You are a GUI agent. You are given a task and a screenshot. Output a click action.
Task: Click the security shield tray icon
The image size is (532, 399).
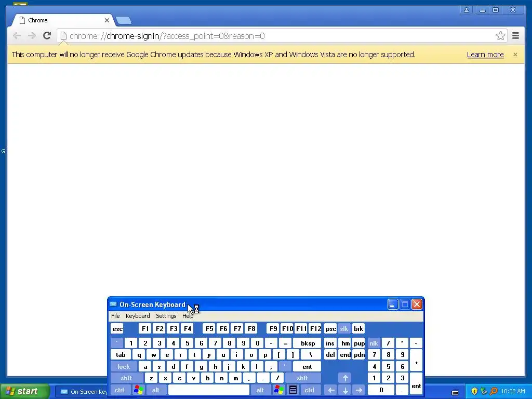coord(474,391)
